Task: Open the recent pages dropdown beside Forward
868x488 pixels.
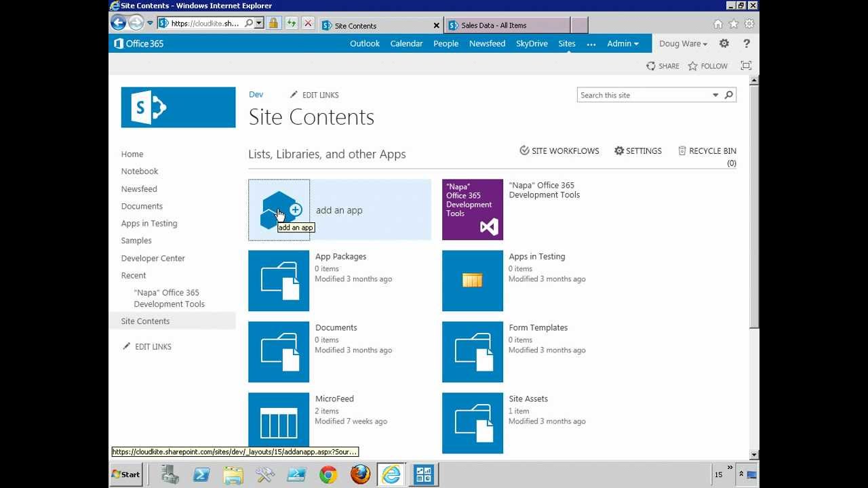Action: [x=151, y=23]
